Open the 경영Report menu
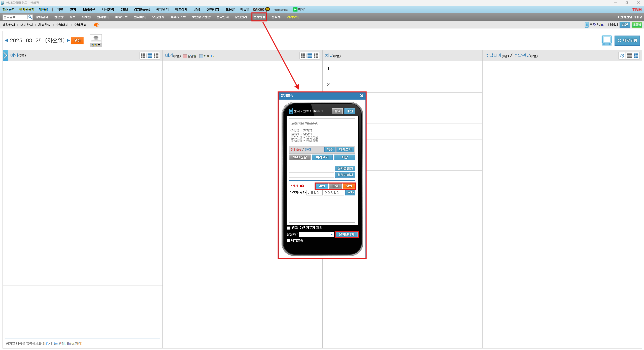Viewport: 644px width, 350px height. click(142, 10)
